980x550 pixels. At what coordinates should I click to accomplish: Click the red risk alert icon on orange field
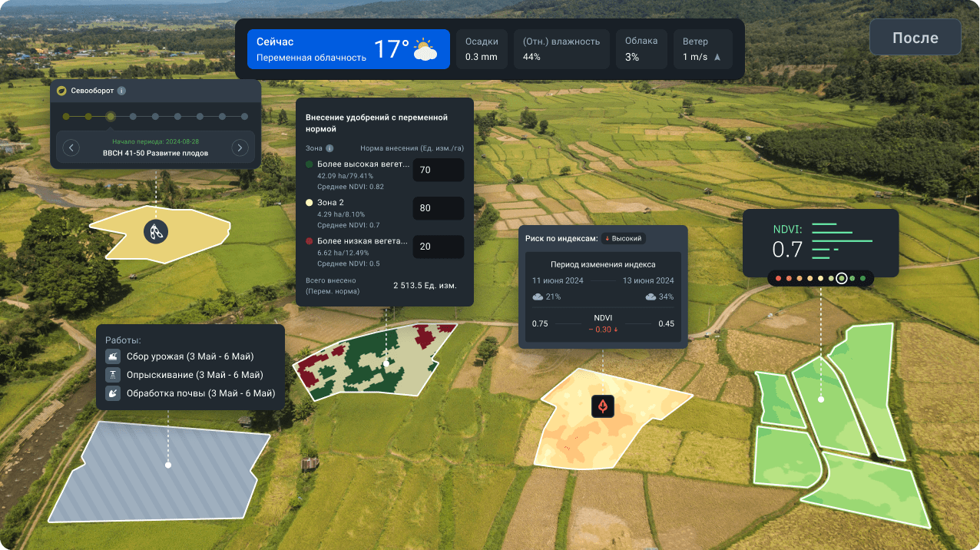tap(603, 406)
